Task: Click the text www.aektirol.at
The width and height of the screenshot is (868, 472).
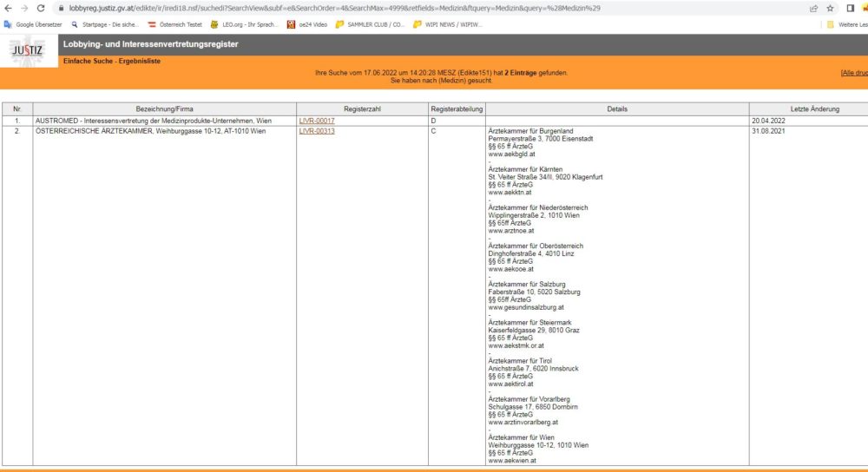Action: pyautogui.click(x=510, y=383)
